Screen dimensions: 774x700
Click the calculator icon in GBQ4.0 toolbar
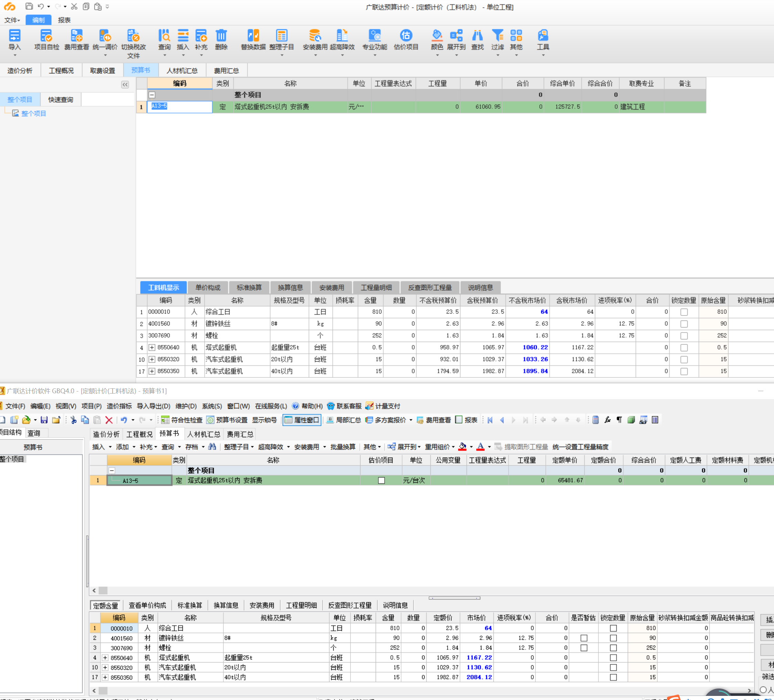(x=595, y=420)
